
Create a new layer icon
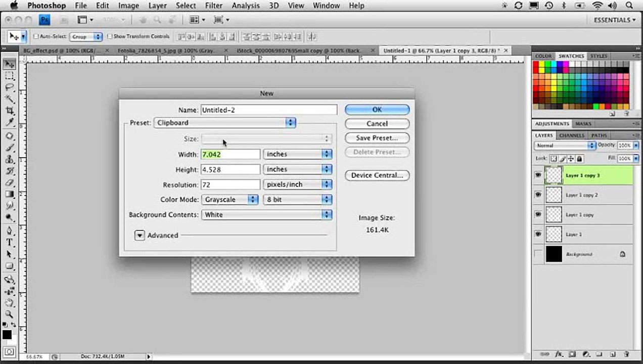[x=612, y=354]
